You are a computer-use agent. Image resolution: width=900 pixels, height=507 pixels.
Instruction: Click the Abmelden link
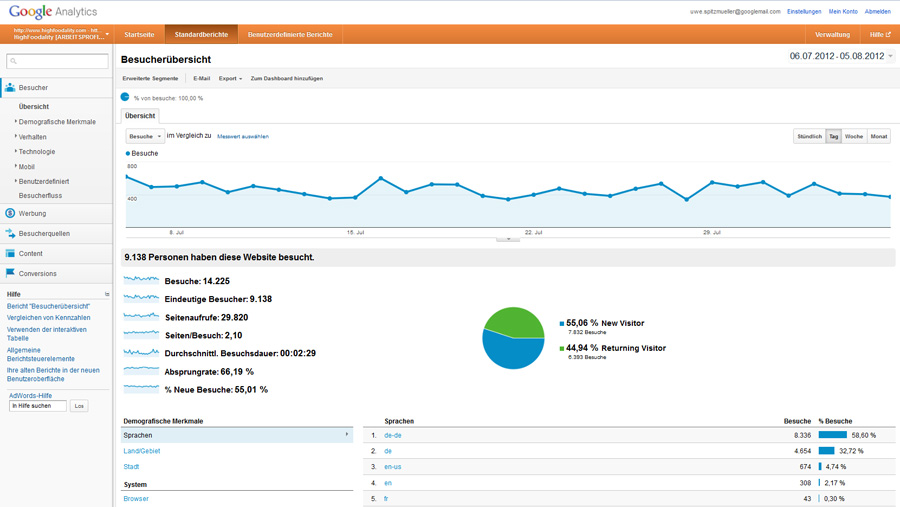tap(878, 11)
